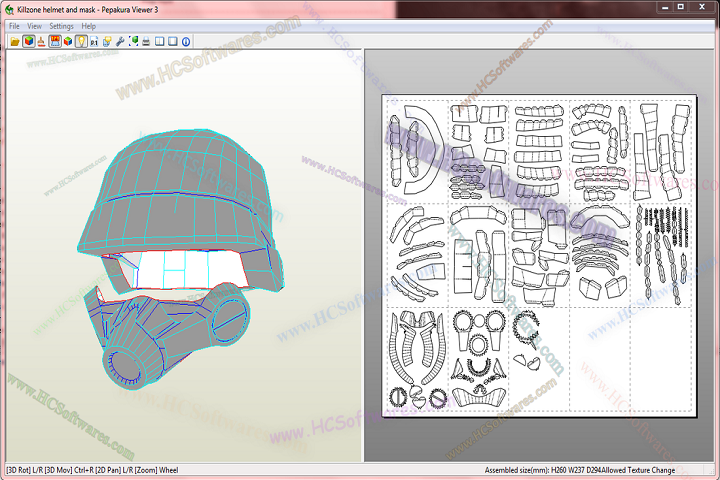Minimize the Pepakura Viewer window
The image size is (720, 480).
coord(665,7)
